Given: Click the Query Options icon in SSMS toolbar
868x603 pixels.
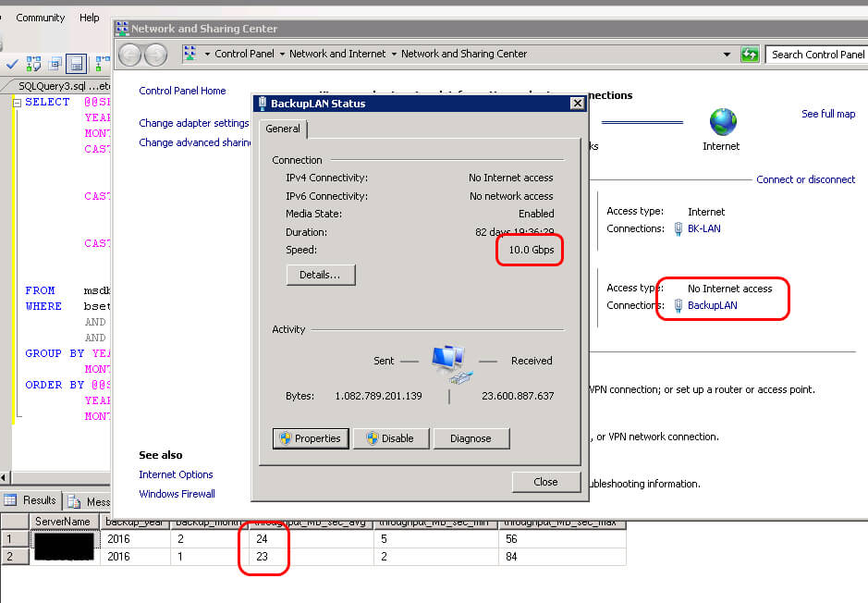Looking at the screenshot, I should 55,64.
